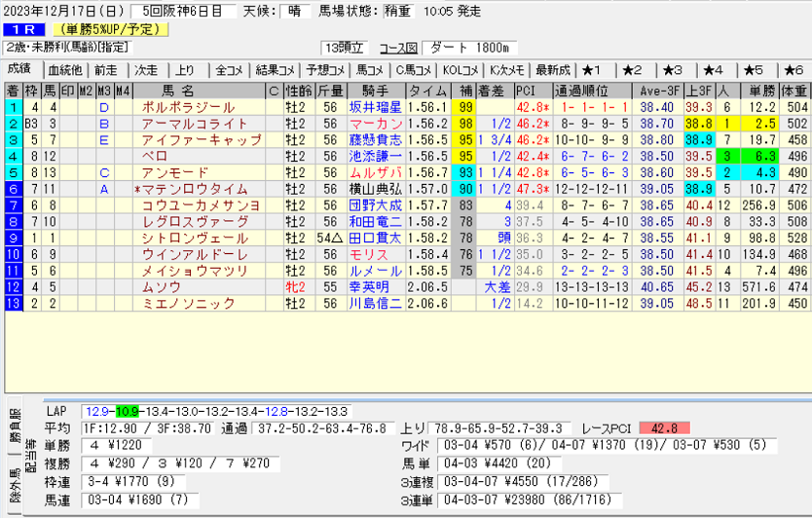Open the 前走 tab
The image size is (812, 518).
tap(105, 69)
